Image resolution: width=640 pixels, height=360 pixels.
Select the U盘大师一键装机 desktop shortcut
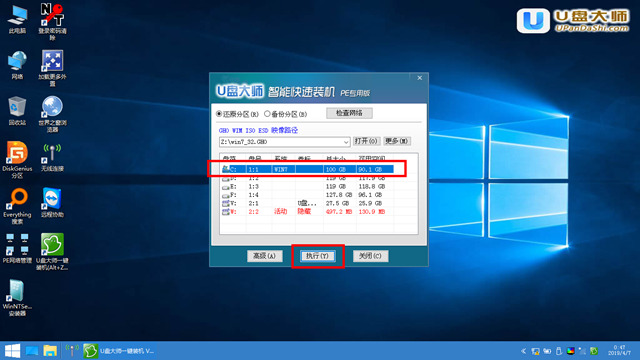click(52, 252)
